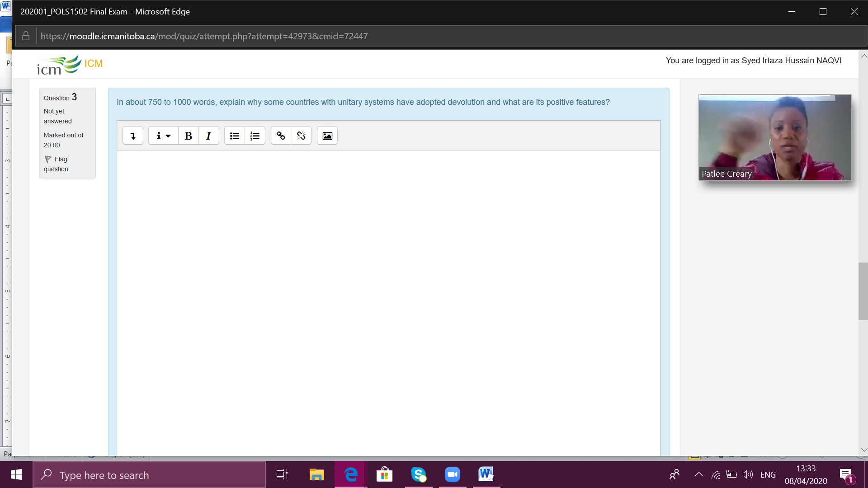Click the insert image icon
This screenshot has height=488, width=868.
327,136
